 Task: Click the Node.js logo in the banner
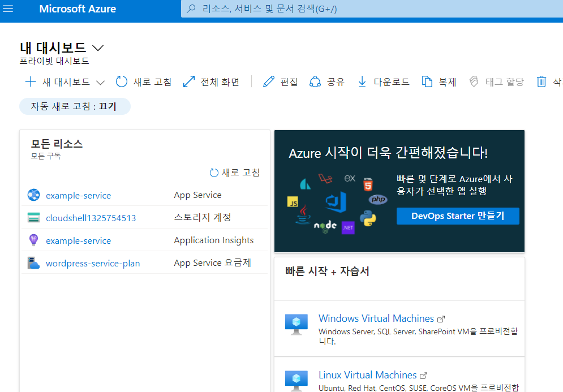pos(325,226)
